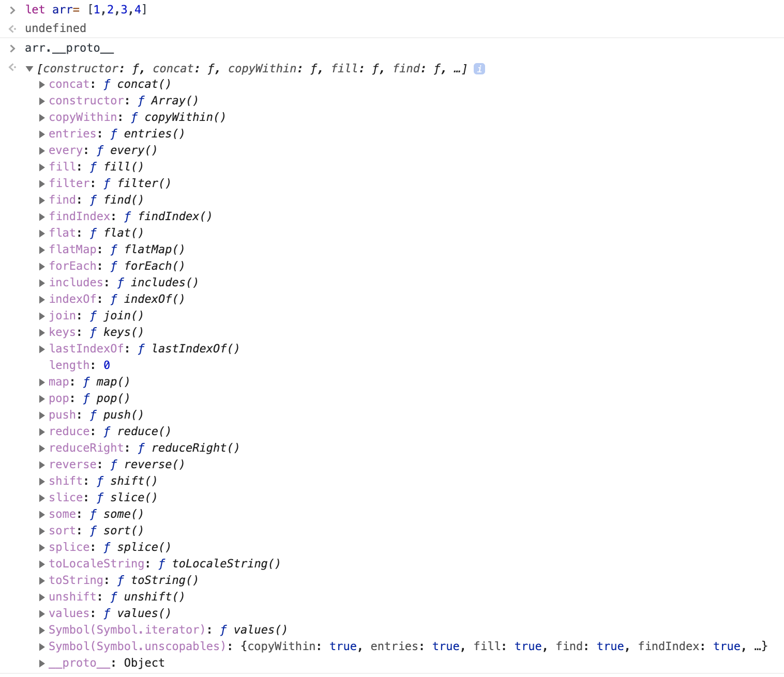Screen dimensions: 784x677
Task: Click the output arrow beside the prototype result
Action: pos(11,67)
